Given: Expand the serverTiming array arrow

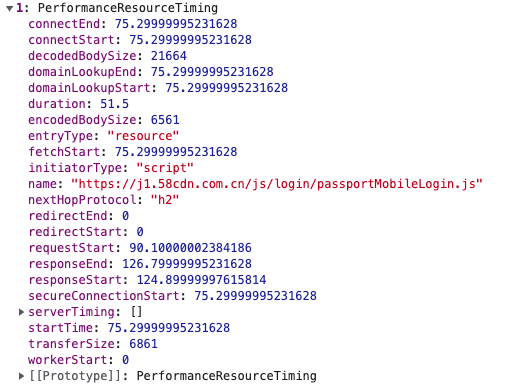Looking at the screenshot, I should (21, 312).
